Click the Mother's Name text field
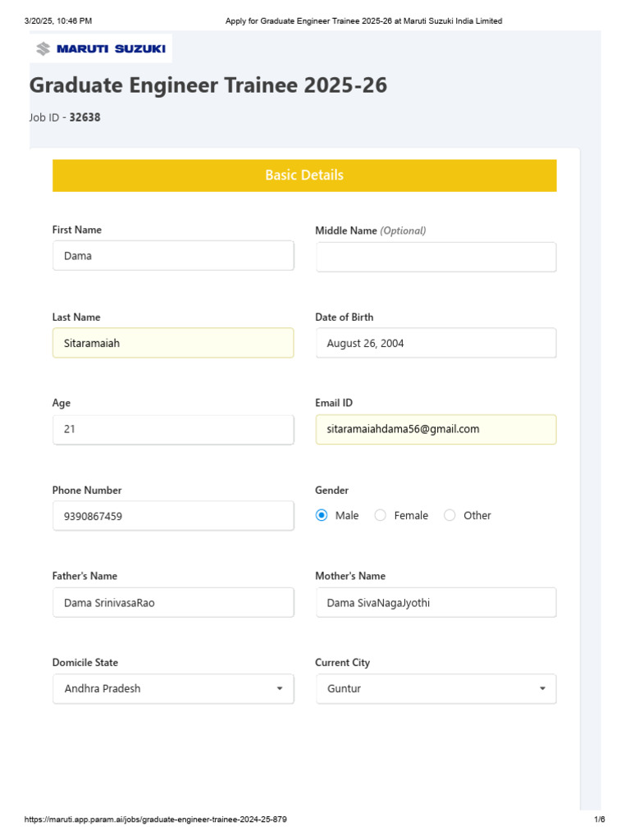 click(436, 602)
